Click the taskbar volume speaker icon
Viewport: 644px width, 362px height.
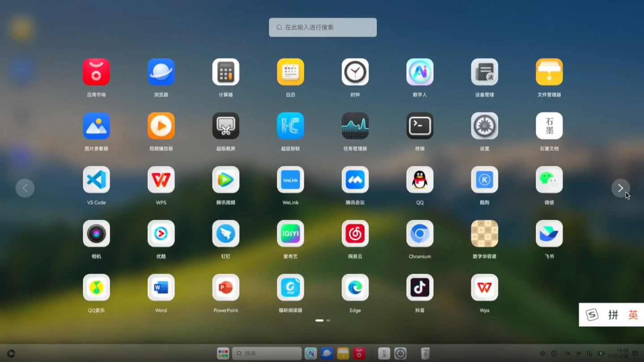(x=542, y=353)
